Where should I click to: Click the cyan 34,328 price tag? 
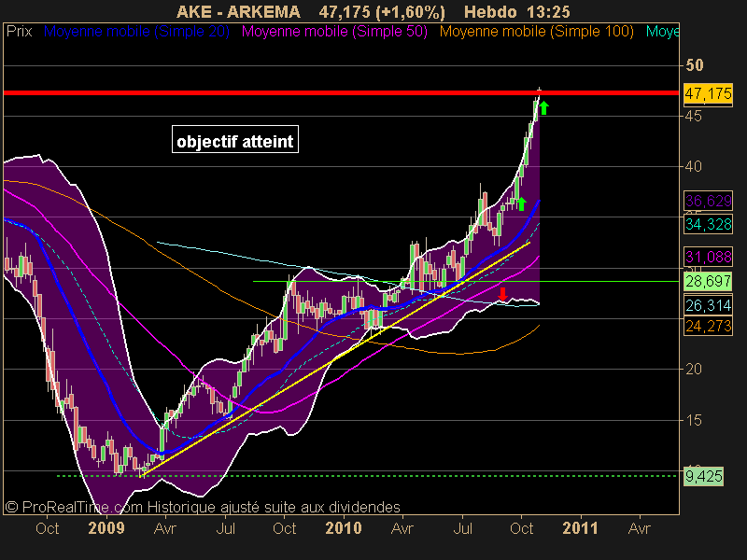708,224
